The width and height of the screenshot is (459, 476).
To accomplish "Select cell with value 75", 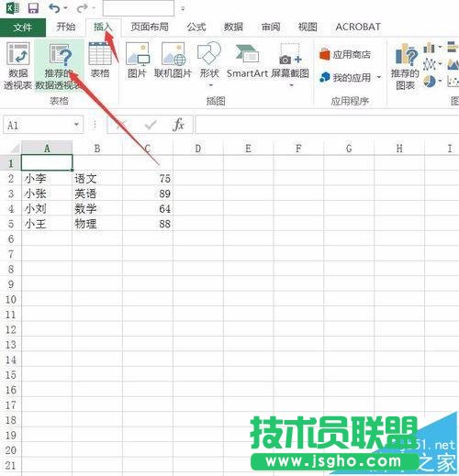I will (148, 179).
